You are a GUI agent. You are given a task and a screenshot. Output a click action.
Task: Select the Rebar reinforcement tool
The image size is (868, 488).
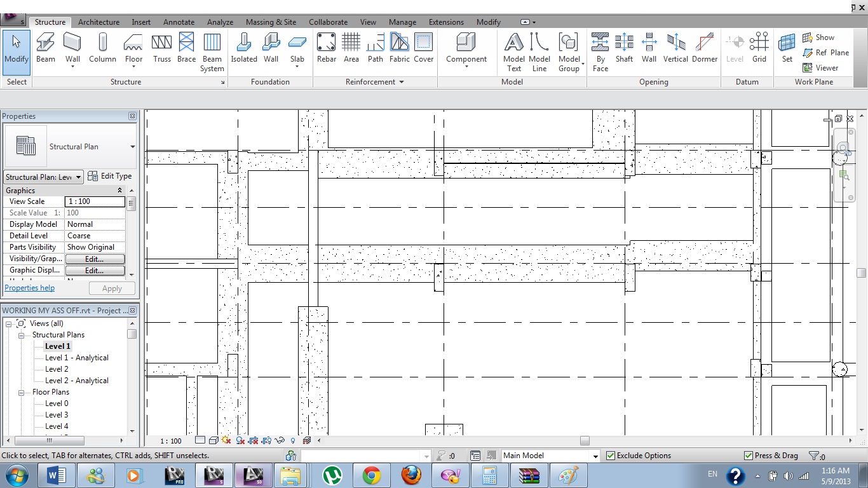point(326,48)
